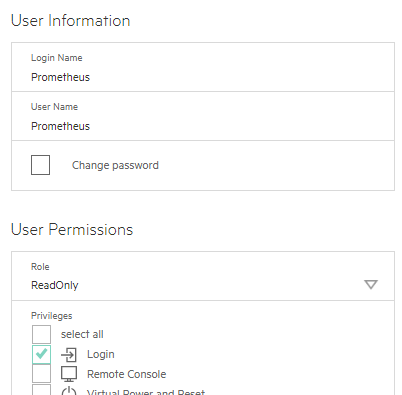Click the Login arrow icon
This screenshot has width=402, height=395.
click(x=69, y=355)
